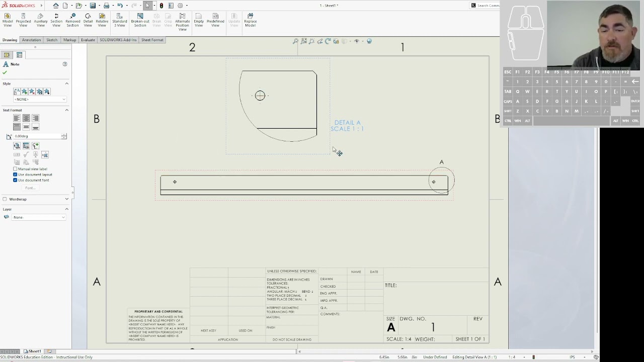Switch to the Annotation tab
This screenshot has height=362, width=644.
31,40
